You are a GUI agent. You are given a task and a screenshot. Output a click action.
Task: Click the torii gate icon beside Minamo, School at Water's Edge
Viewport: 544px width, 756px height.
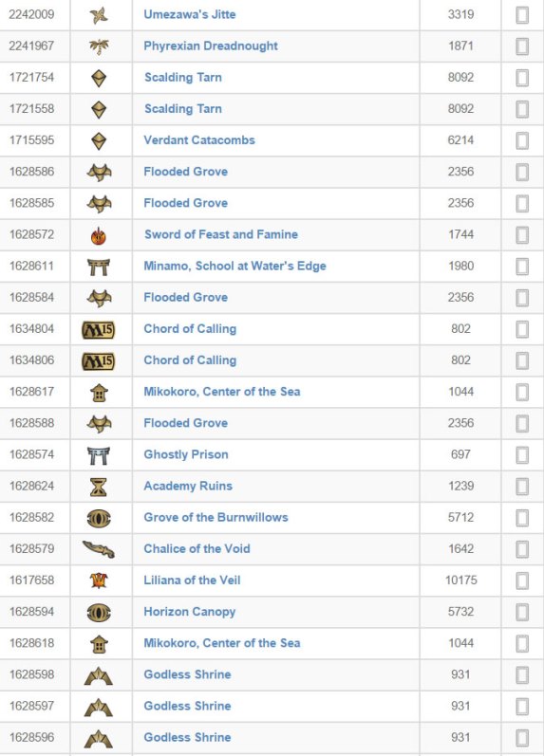click(x=99, y=267)
